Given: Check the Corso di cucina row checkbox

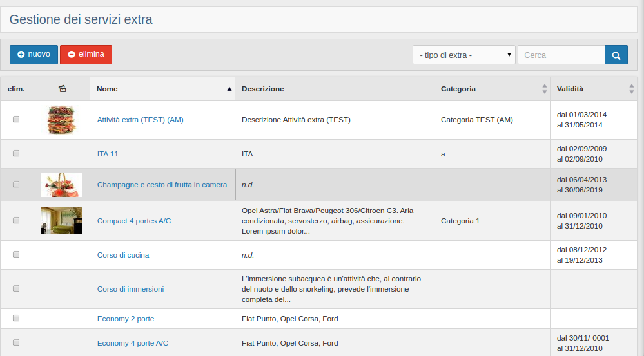Looking at the screenshot, I should 16,254.
